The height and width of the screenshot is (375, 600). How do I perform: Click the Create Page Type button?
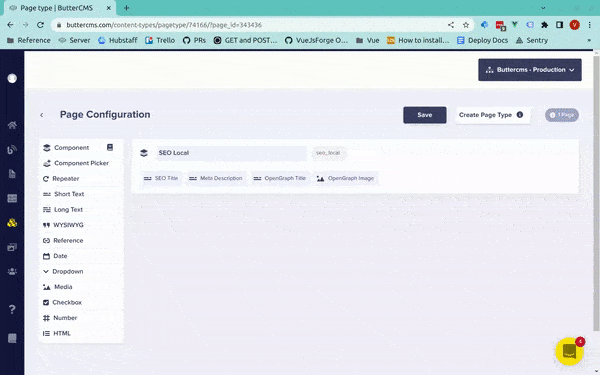[492, 115]
